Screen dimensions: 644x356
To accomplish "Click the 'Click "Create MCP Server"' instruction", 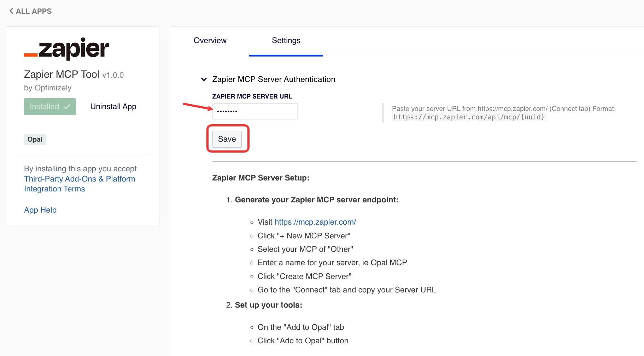I will (304, 277).
